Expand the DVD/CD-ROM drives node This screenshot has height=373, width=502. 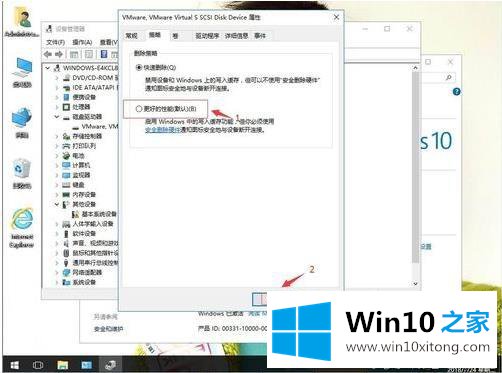point(57,78)
